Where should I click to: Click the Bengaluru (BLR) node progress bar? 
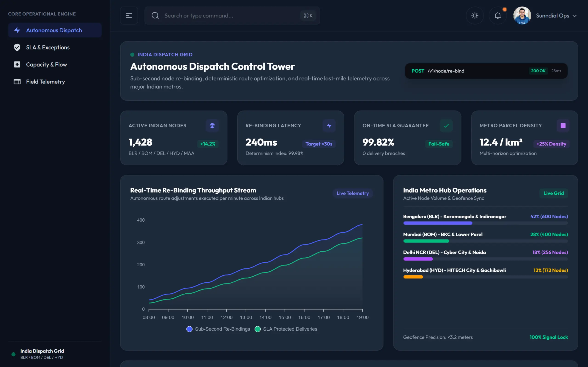486,223
